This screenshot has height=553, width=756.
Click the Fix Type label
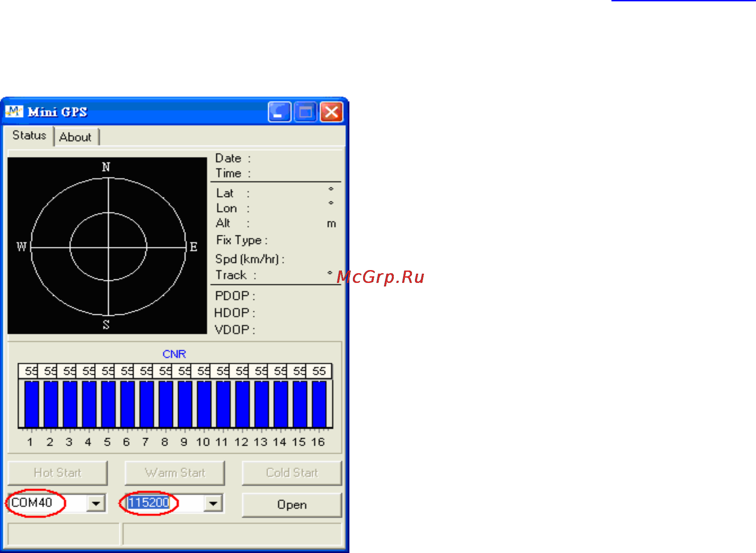tap(242, 240)
